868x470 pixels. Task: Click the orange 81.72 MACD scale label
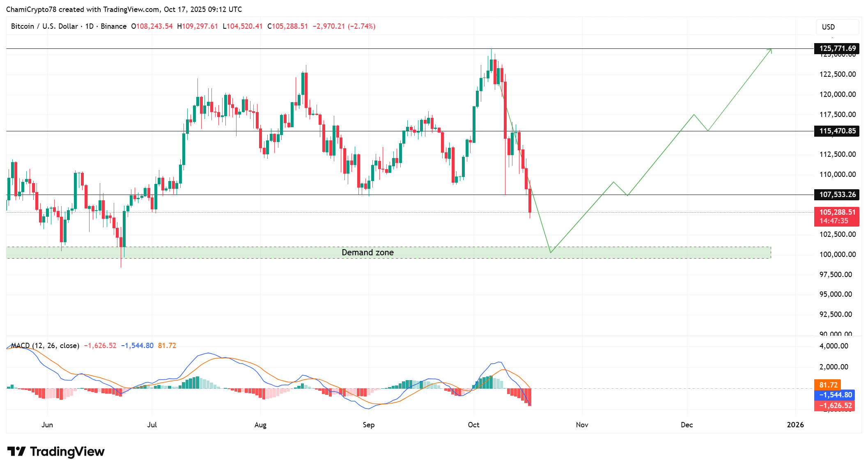click(828, 385)
